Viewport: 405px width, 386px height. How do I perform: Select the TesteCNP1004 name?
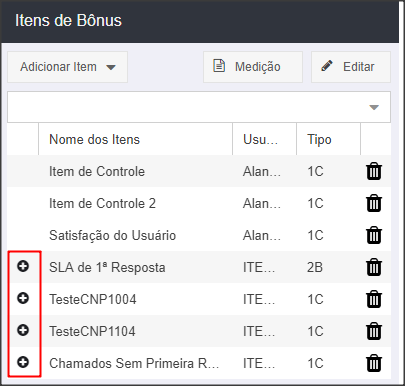(93, 299)
